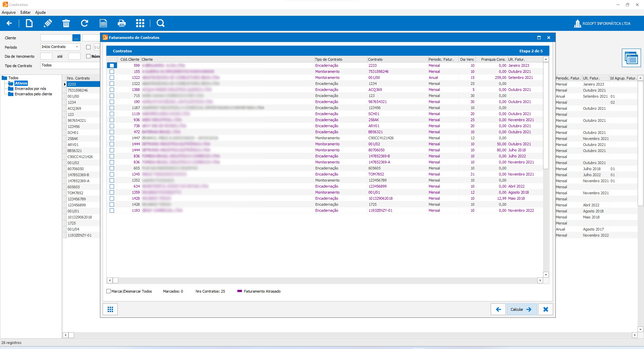Go to previous step with back arrow button
This screenshot has height=349, width=644.
pyautogui.click(x=498, y=309)
